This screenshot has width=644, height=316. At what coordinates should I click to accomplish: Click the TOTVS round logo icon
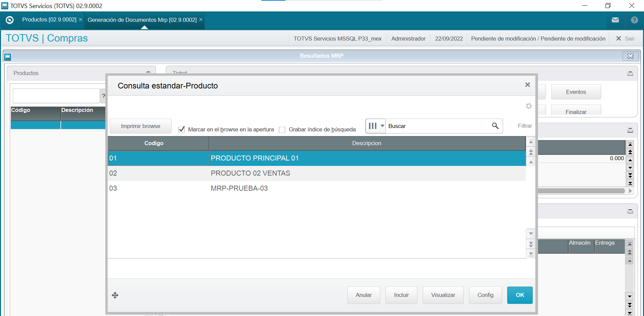pyautogui.click(x=10, y=20)
